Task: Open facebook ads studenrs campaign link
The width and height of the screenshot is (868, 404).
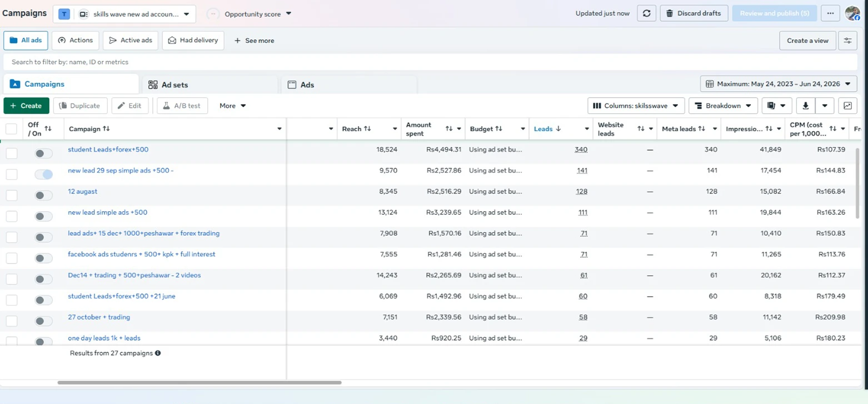Action: pos(141,254)
